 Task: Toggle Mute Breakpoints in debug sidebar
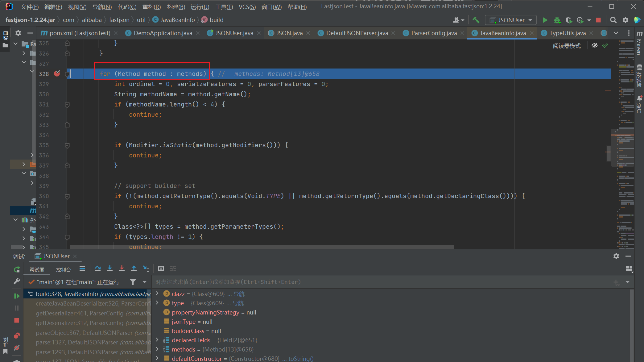[17, 348]
